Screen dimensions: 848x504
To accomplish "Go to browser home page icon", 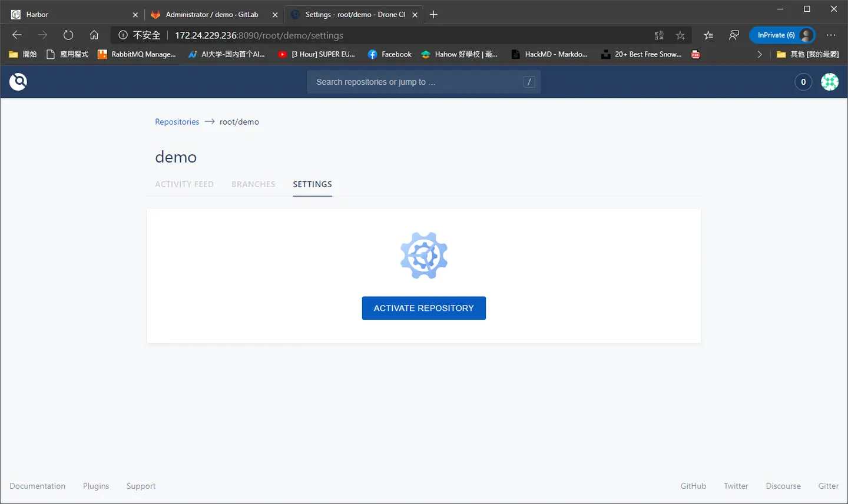I will coord(94,35).
